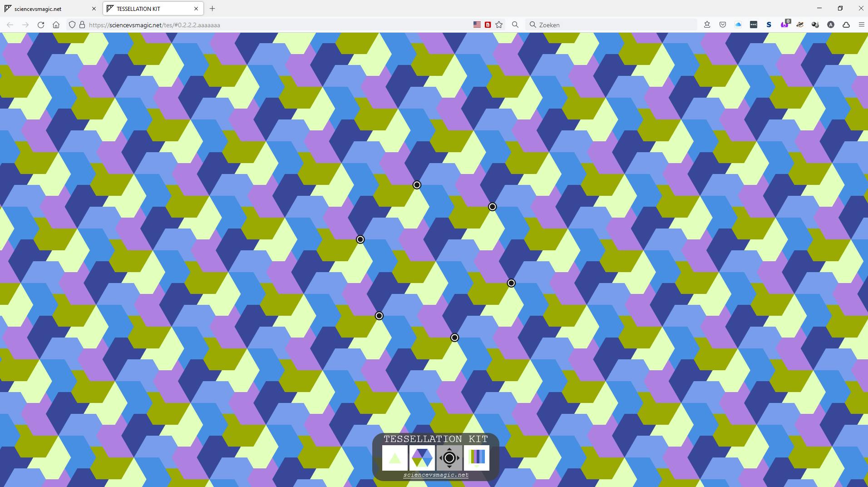Image resolution: width=868 pixels, height=487 pixels.
Task: Switch to the sciencevsmagic.net tab
Action: tap(51, 9)
